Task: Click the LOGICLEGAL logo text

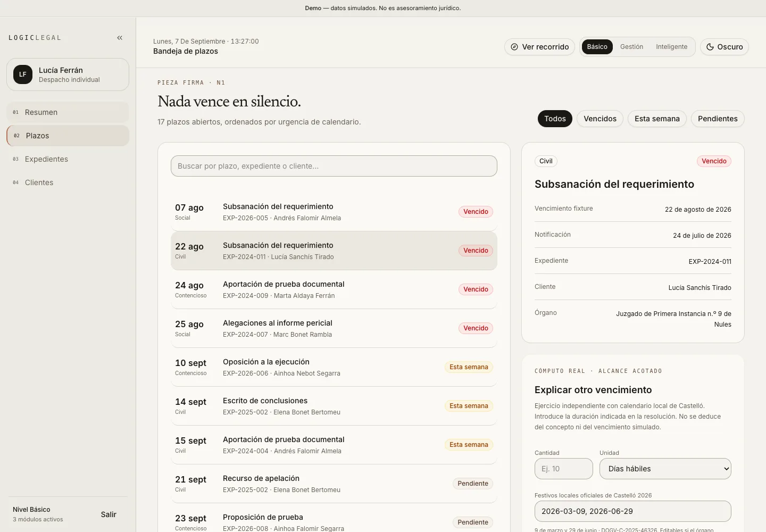Action: [x=35, y=38]
